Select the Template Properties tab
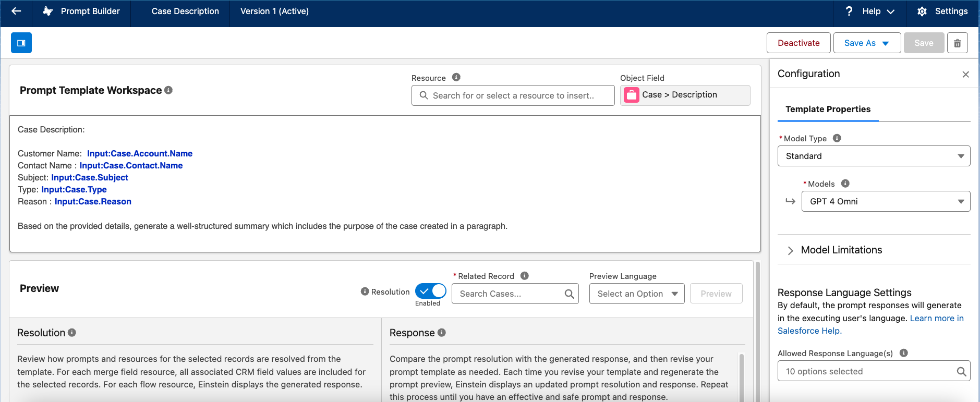Image resolution: width=980 pixels, height=402 pixels. (x=828, y=109)
